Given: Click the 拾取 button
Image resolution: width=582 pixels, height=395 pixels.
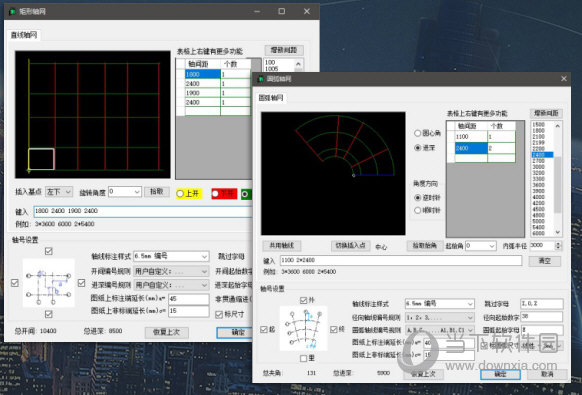Looking at the screenshot, I should pos(157,192).
